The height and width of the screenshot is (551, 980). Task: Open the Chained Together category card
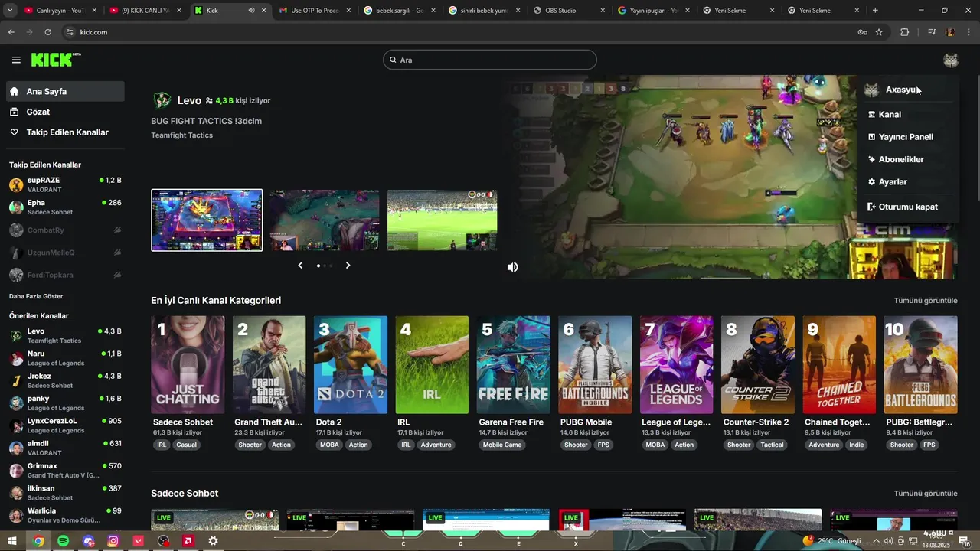pos(839,365)
